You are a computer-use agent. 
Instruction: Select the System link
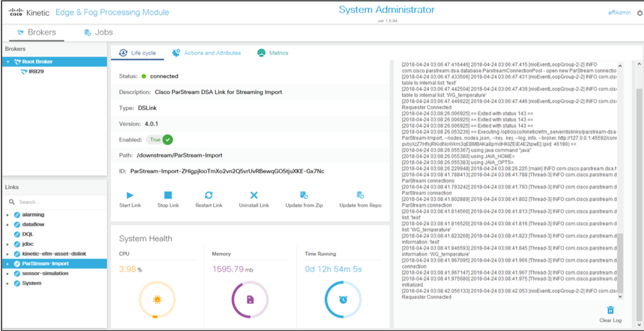tap(32, 283)
